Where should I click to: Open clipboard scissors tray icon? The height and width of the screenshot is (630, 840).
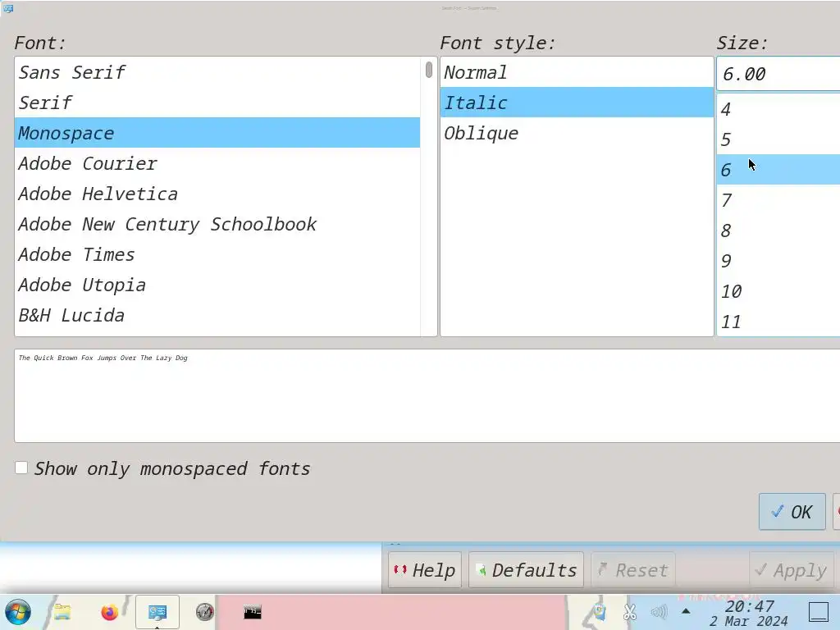tap(630, 612)
